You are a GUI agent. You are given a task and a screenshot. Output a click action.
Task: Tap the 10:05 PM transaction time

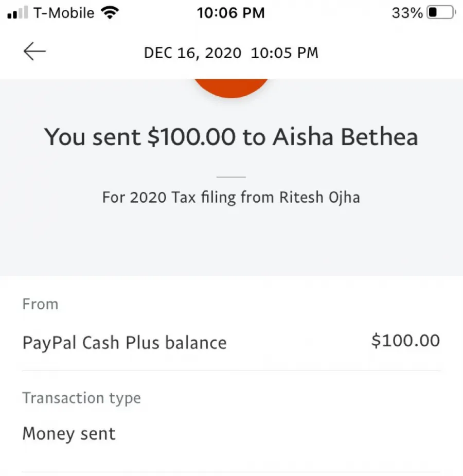point(284,52)
